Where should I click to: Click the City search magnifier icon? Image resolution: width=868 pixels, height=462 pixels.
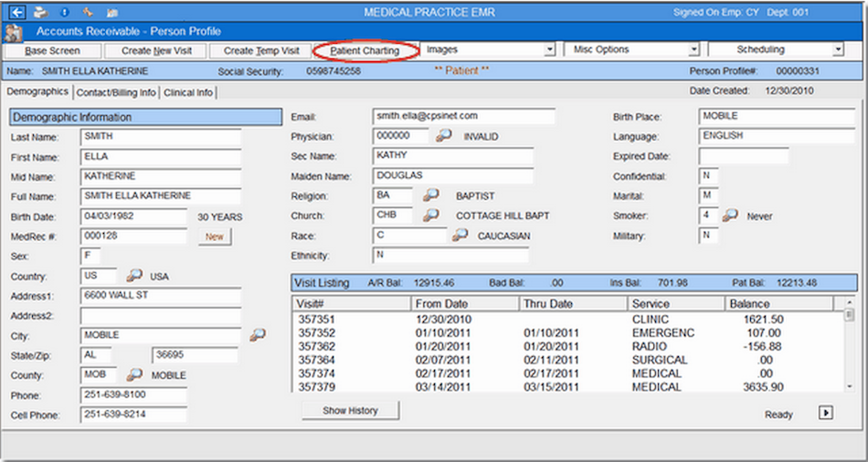point(257,335)
